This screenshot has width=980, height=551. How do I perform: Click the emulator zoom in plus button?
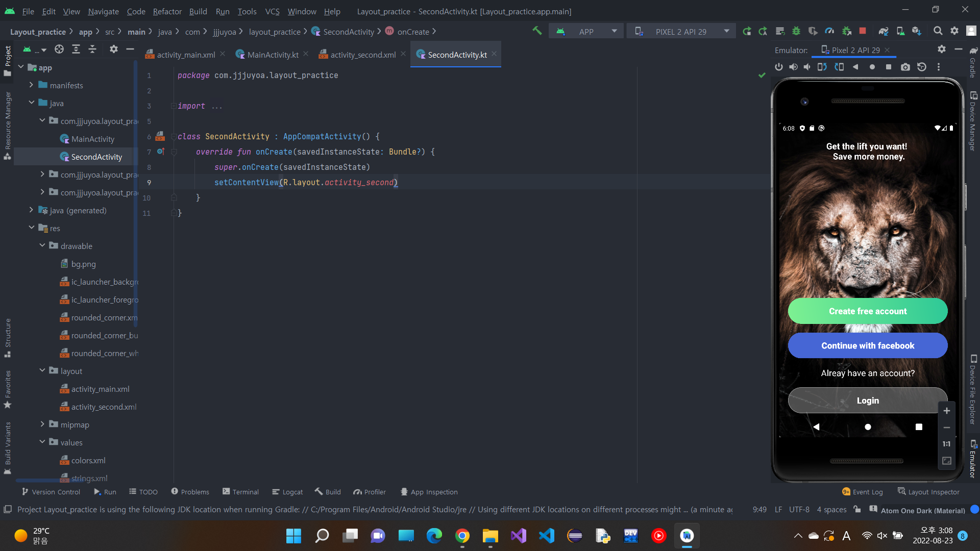[x=946, y=411]
